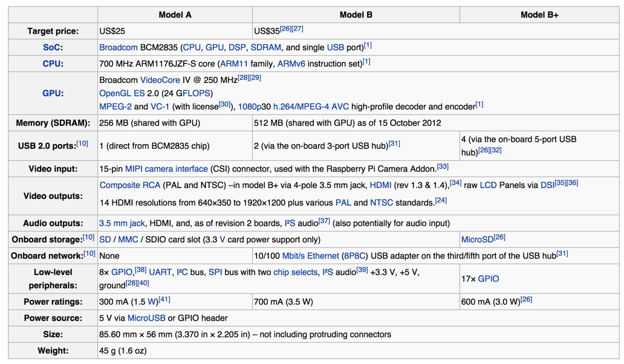Open the LCD link

click(x=488, y=185)
